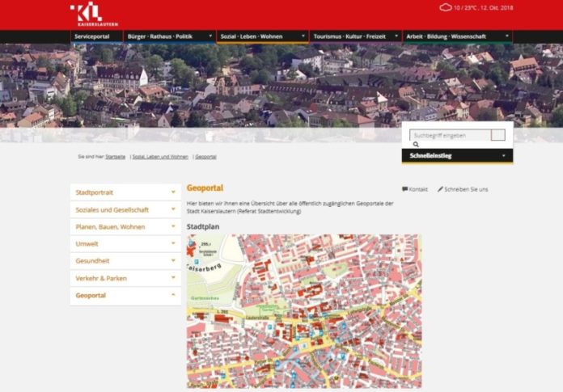Click the Kontakt speech bubble icon

click(404, 189)
